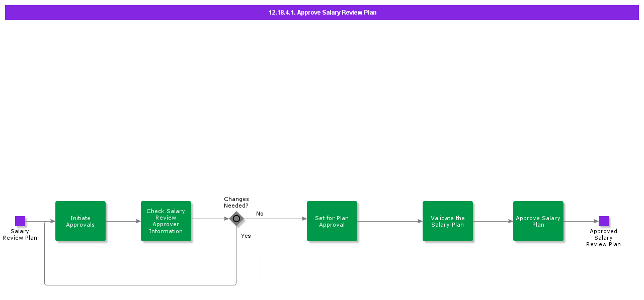Click the 'Changes Needed?' gateway label

[x=236, y=203]
